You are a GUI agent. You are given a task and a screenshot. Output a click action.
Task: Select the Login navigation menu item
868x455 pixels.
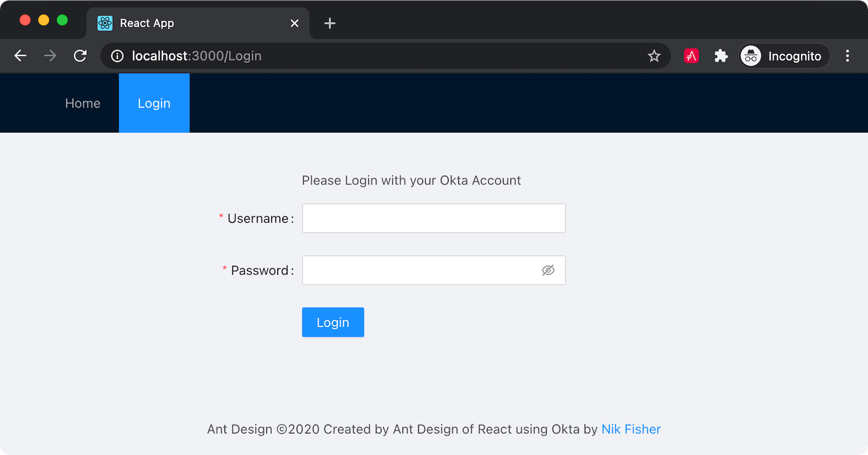[x=154, y=103]
